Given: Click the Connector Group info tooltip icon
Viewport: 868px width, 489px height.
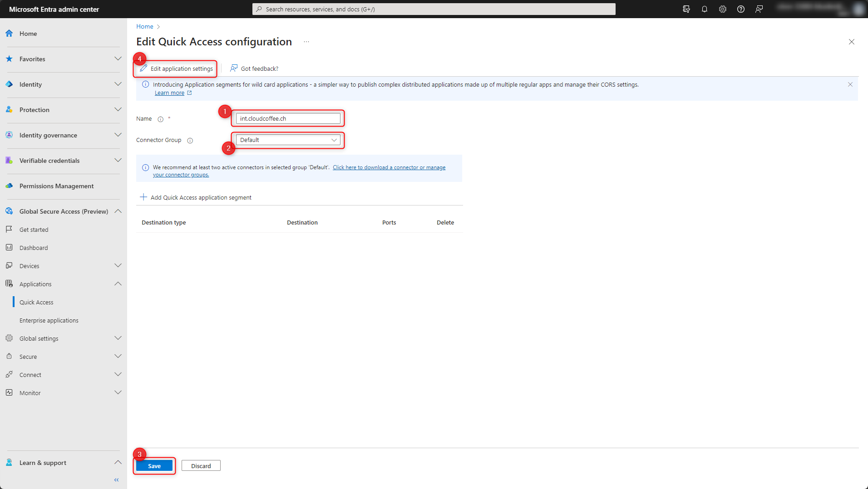Looking at the screenshot, I should (x=190, y=140).
